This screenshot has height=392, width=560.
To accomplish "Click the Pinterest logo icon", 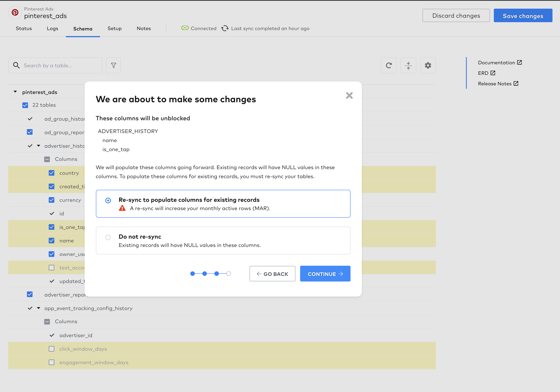I will pyautogui.click(x=15, y=12).
